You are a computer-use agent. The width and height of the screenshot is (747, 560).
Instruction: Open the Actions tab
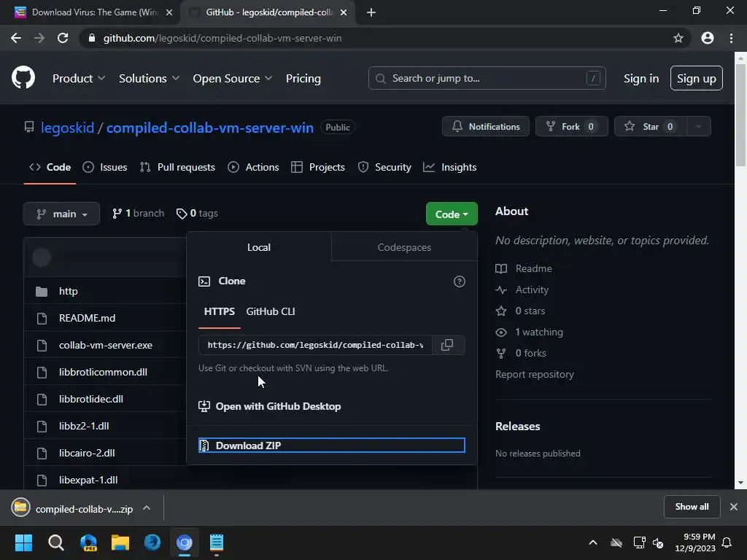(253, 167)
